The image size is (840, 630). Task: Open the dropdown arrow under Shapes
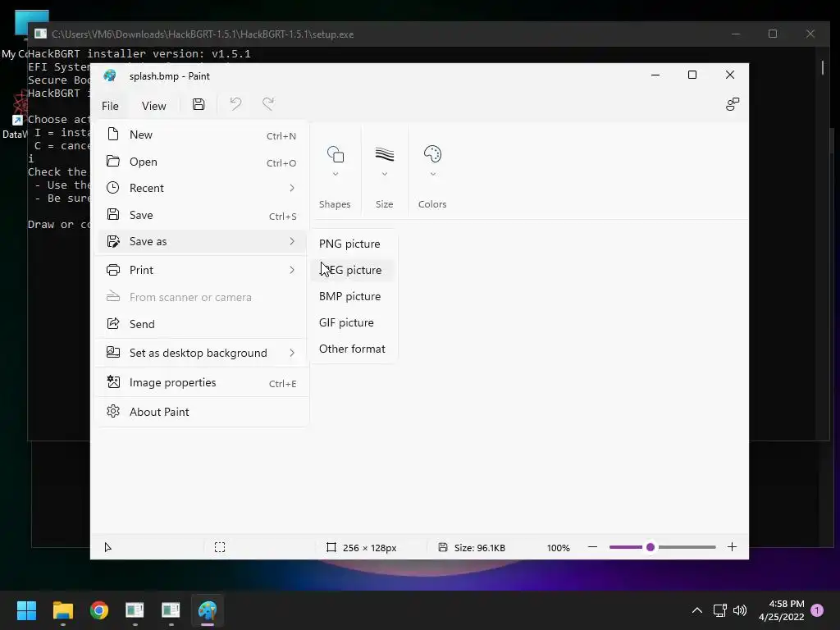click(x=336, y=174)
